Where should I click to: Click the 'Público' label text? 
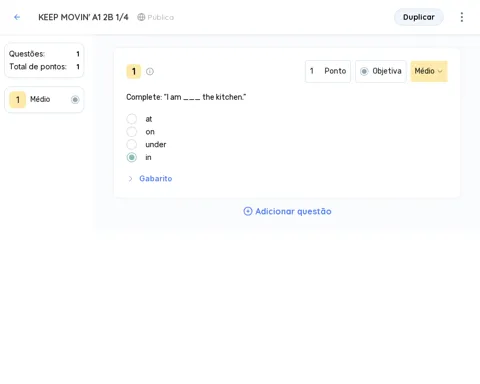click(161, 17)
